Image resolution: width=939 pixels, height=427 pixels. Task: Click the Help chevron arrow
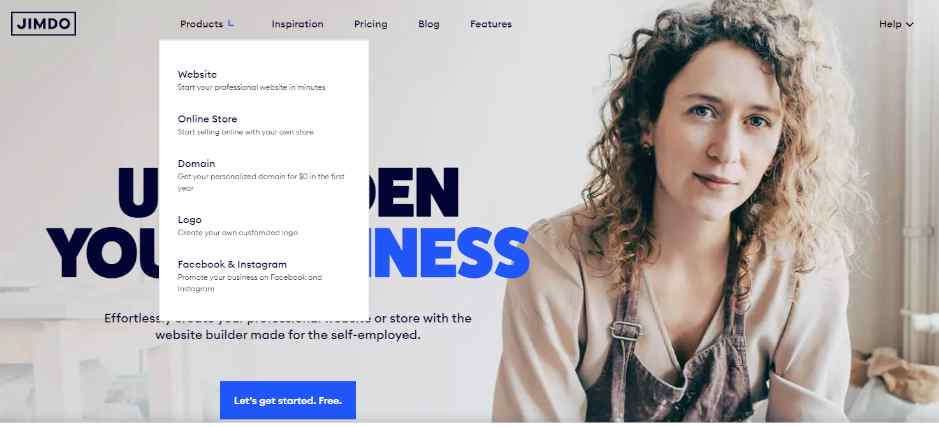click(910, 25)
